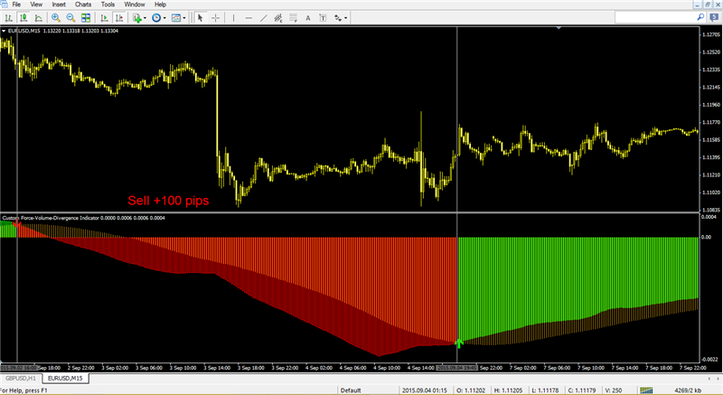Restore down the inner chart window

(708, 4)
